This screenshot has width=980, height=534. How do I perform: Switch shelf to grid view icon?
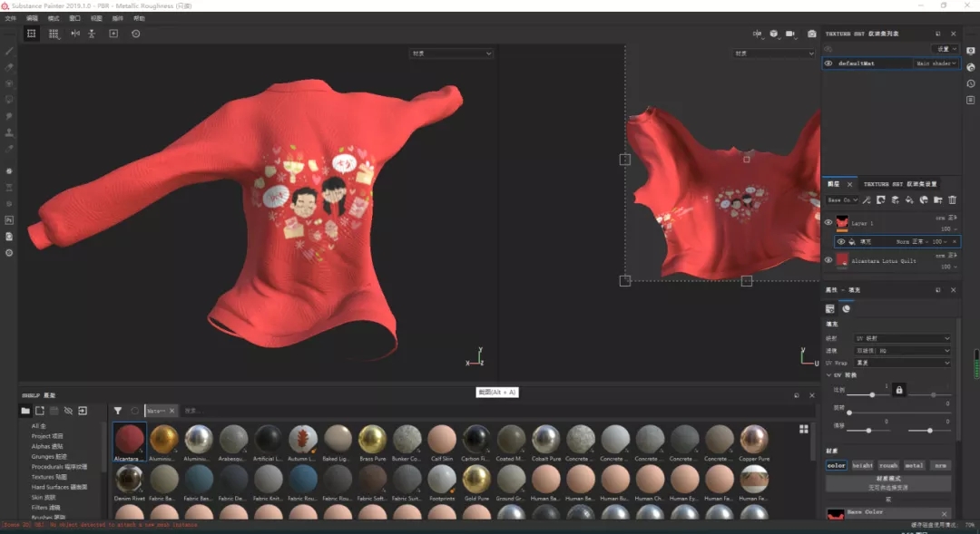[804, 429]
